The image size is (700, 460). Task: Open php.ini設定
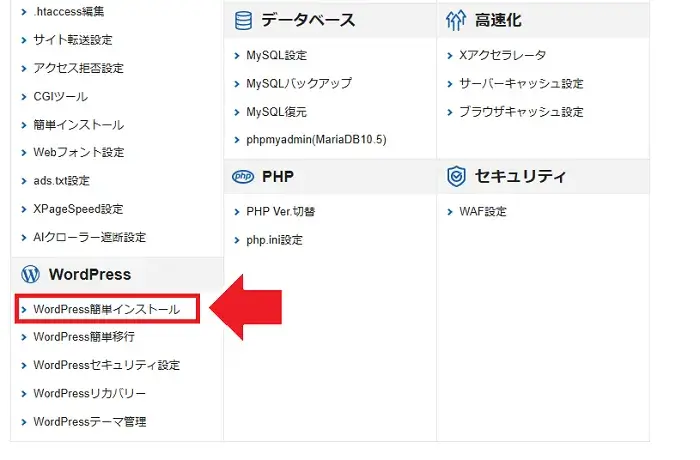(275, 240)
